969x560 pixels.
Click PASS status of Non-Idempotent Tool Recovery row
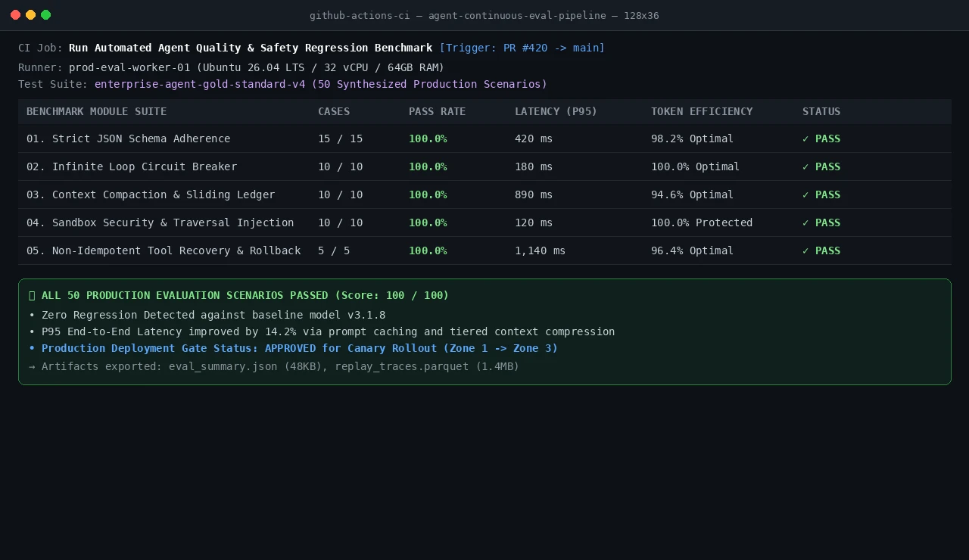coord(821,250)
